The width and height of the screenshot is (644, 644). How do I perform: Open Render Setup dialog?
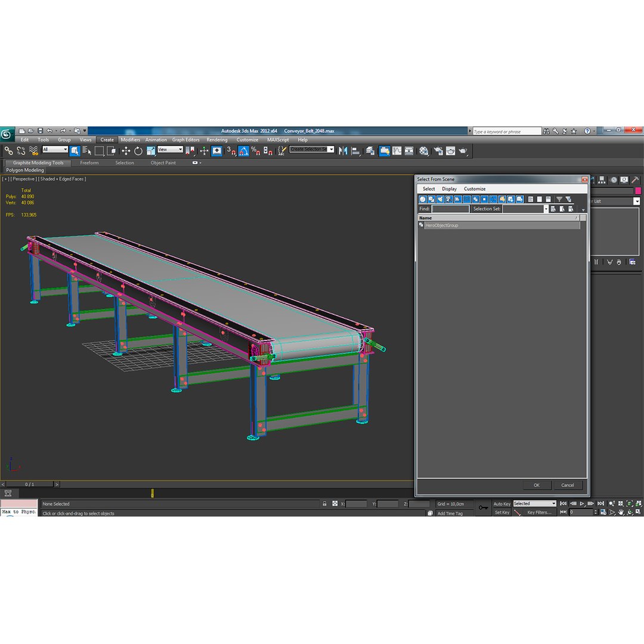(x=438, y=151)
